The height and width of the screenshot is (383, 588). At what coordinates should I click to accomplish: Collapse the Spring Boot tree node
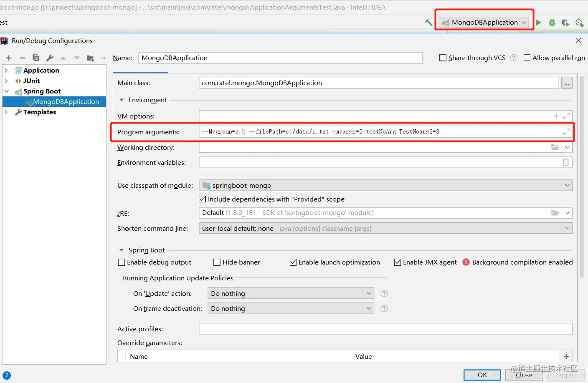6,91
